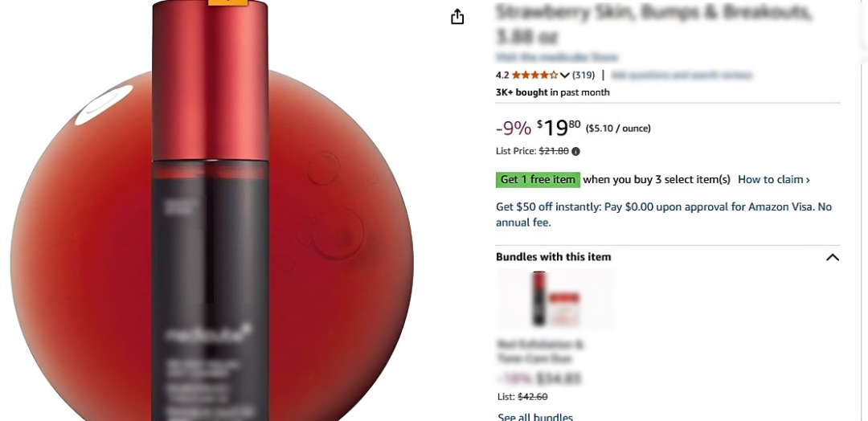Image resolution: width=868 pixels, height=421 pixels.
Task: Select the bundle product thumbnail
Action: click(x=556, y=300)
